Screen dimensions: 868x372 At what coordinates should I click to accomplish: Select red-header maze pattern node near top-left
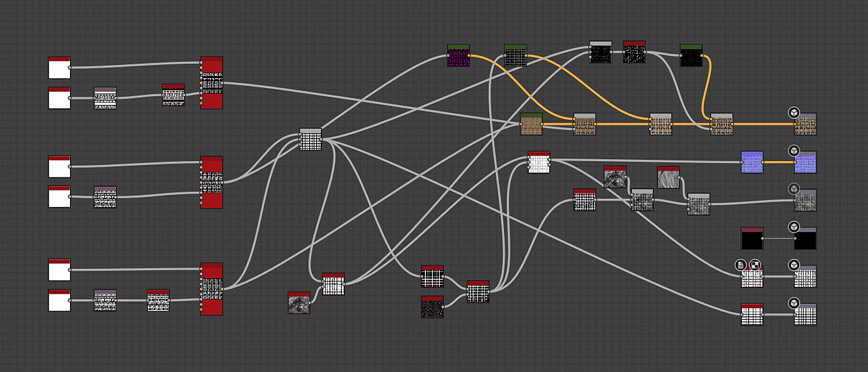pyautogui.click(x=174, y=95)
